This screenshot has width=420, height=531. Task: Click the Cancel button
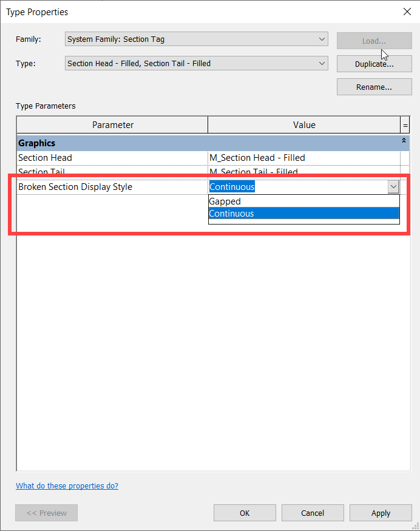(313, 513)
